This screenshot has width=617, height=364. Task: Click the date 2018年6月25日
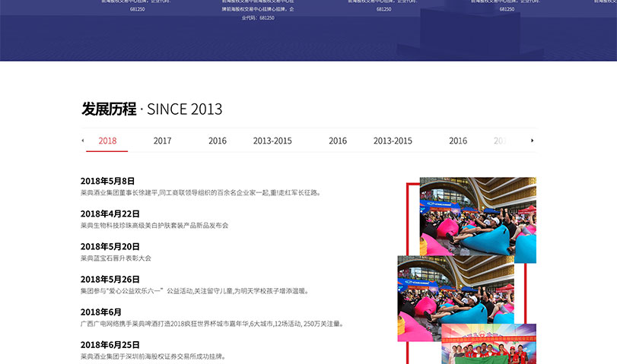click(x=110, y=345)
